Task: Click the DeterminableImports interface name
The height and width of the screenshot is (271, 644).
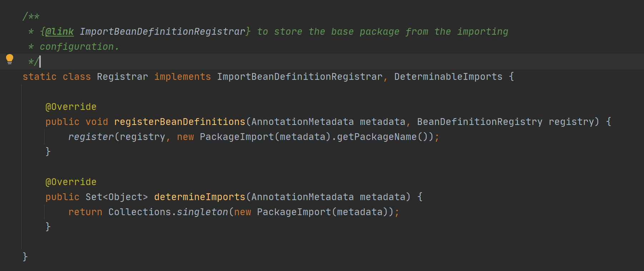Action: click(x=448, y=77)
